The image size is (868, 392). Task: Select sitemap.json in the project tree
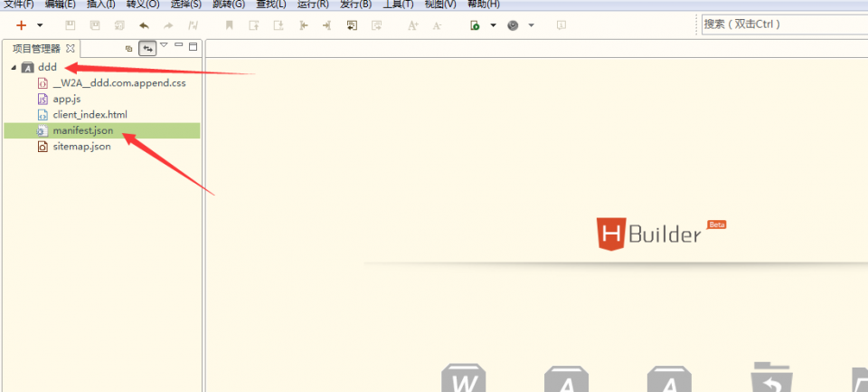[82, 147]
